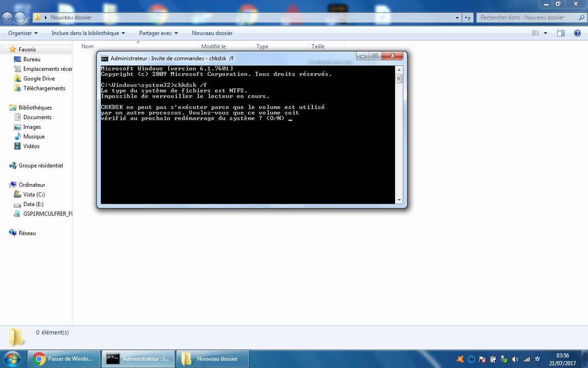
Task: Click the network signal icon in the tray
Action: pos(526,359)
